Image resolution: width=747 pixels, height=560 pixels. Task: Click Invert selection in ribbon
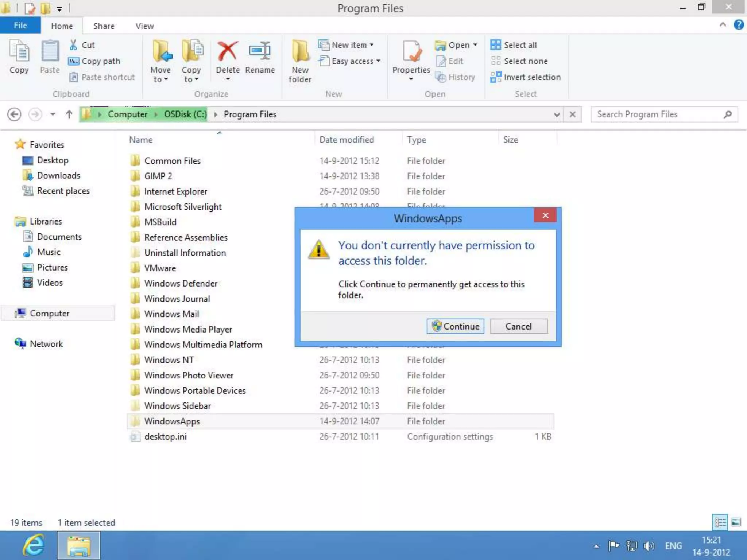(x=526, y=77)
